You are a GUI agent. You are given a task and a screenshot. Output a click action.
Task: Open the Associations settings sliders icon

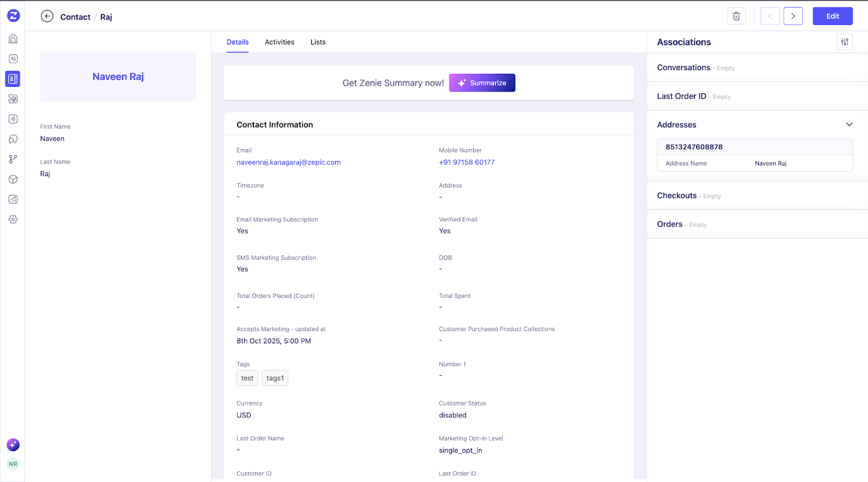845,42
